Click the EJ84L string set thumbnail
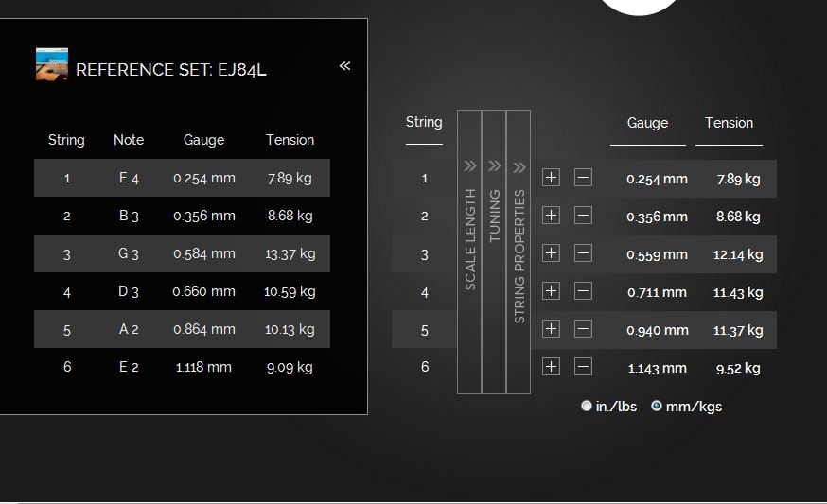The height and width of the screenshot is (504, 827). click(52, 64)
